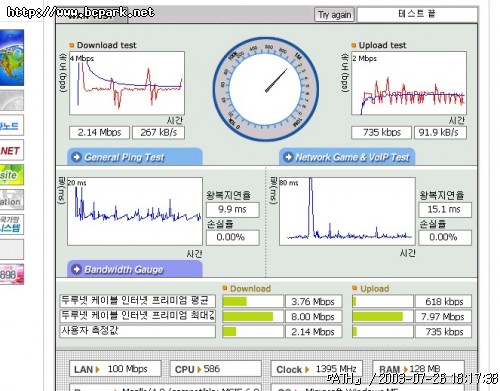Click the 8.00 Mbps download bandwidth bar

tap(253, 316)
